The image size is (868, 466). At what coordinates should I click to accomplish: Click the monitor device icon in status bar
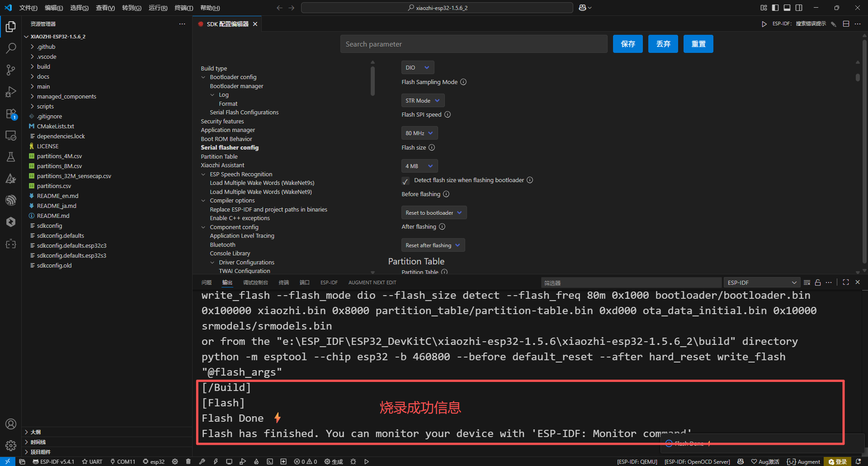(x=229, y=461)
